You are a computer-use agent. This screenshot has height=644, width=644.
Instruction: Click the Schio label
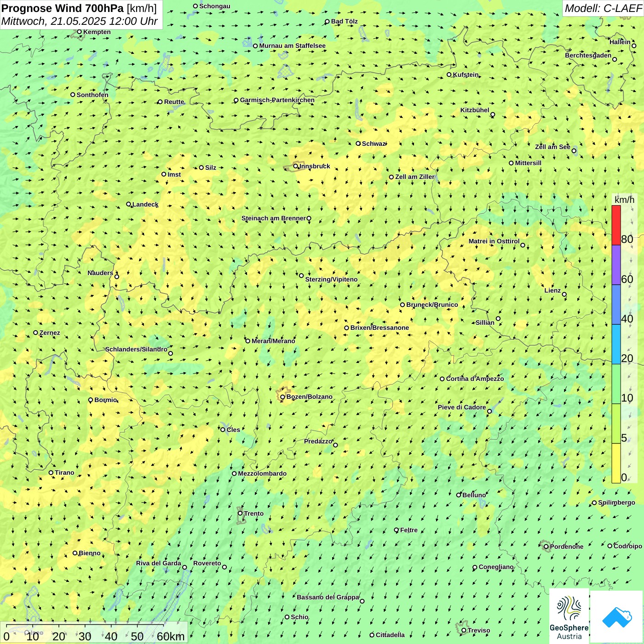pos(299,617)
